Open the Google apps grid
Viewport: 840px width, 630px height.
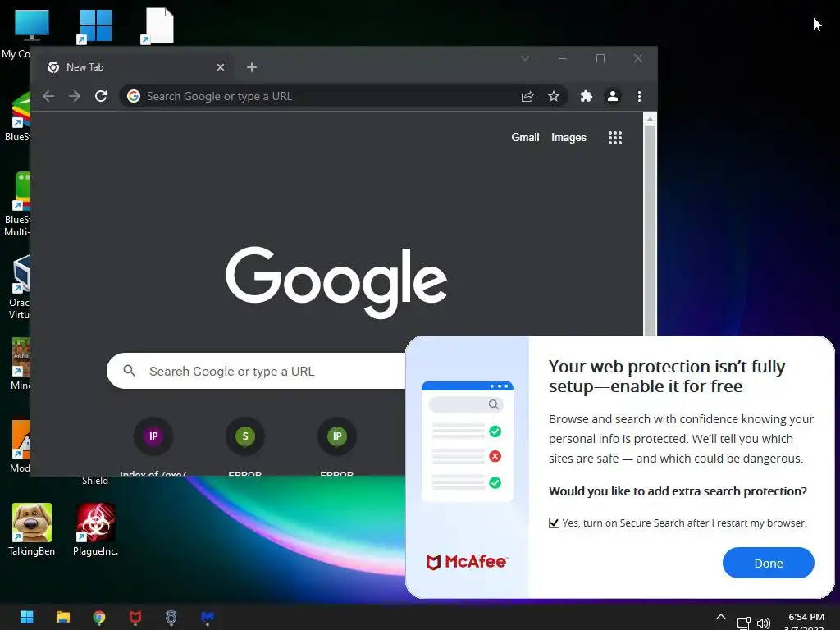[615, 138]
